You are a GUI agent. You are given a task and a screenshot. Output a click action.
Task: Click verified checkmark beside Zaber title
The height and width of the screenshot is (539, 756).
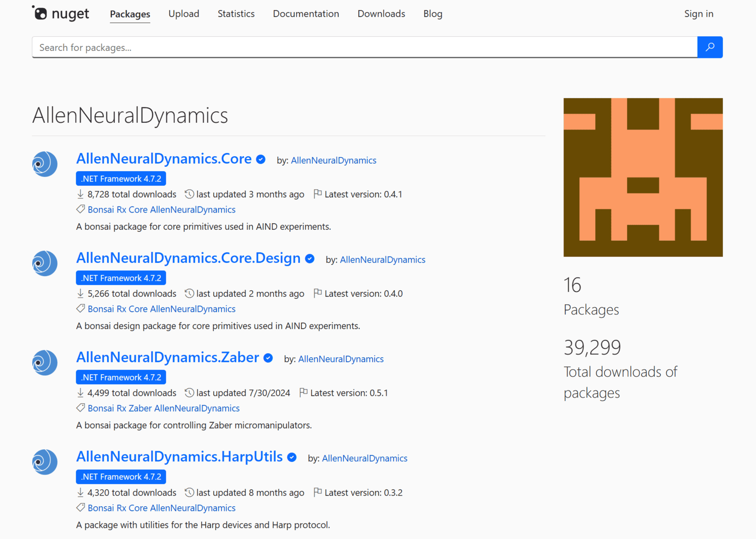coord(268,358)
